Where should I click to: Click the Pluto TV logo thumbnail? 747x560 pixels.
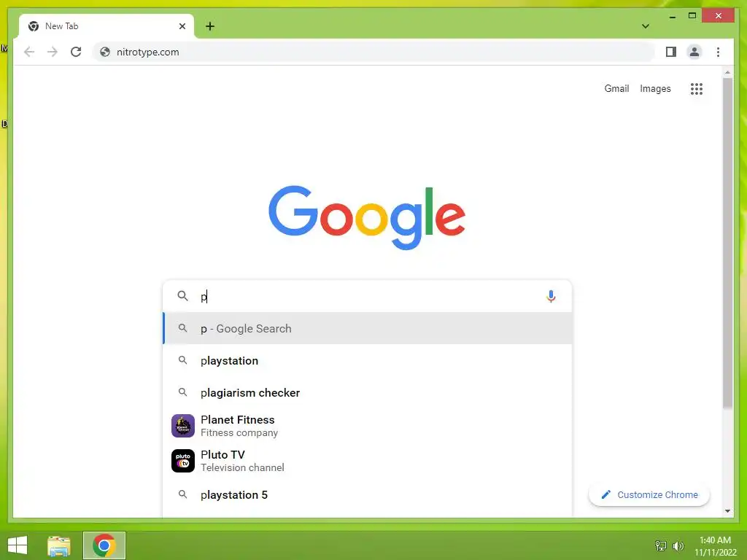183,461
